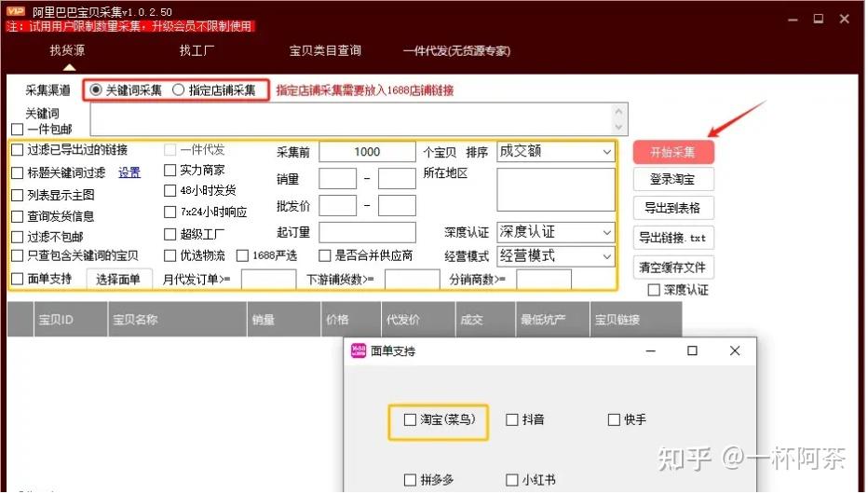This screenshot has width=868, height=494.
Task: Open the 排序 dropdown showing 成交额
Action: point(556,151)
